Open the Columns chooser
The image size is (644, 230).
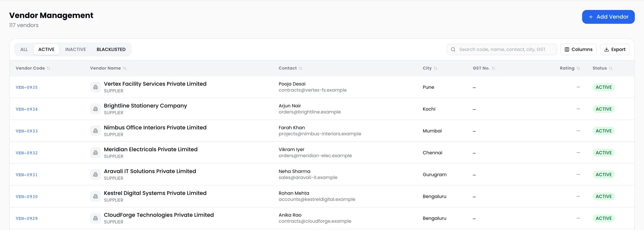(x=579, y=49)
